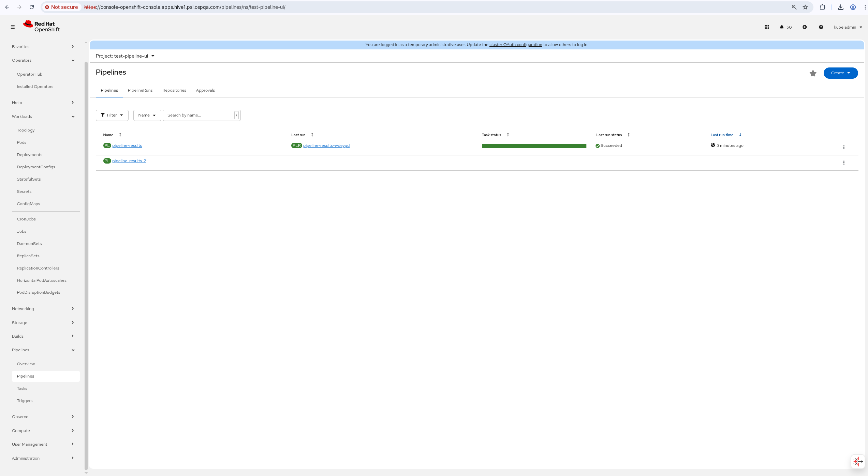The image size is (868, 476).
Task: Switch to the Repositories tab
Action: [174, 90]
